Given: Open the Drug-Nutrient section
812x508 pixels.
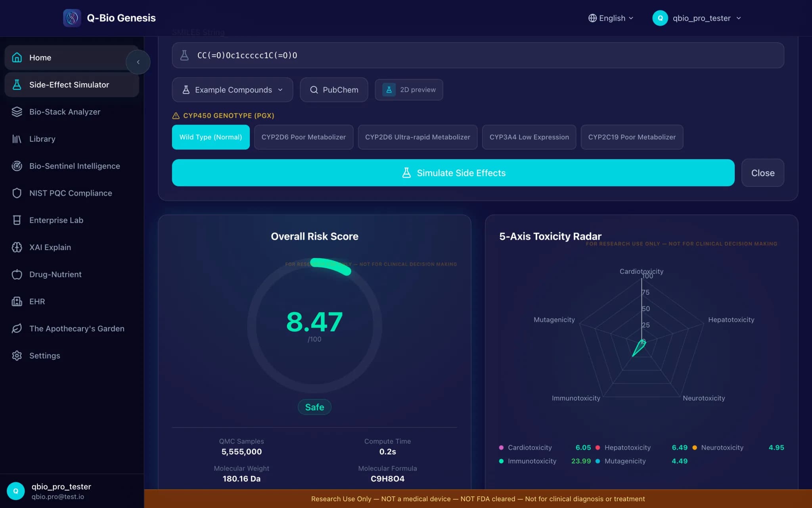Looking at the screenshot, I should coord(72,274).
